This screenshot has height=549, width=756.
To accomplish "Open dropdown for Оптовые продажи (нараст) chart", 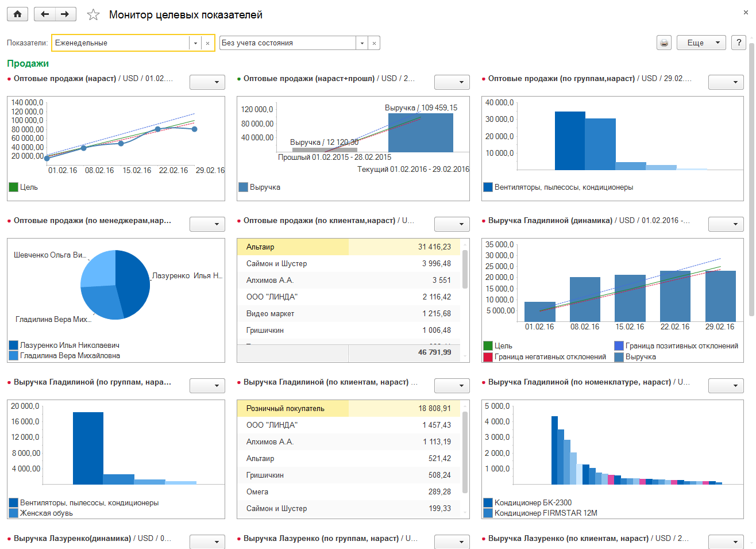I will (x=207, y=82).
